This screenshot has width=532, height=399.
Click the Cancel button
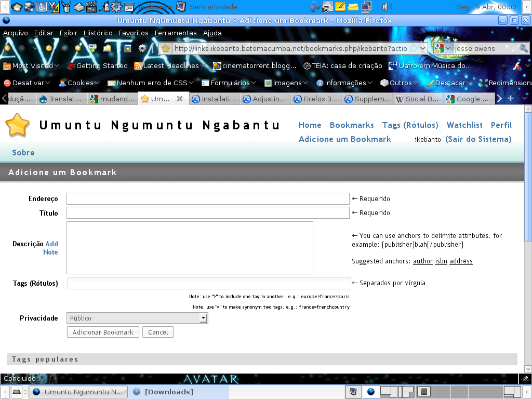(x=158, y=332)
